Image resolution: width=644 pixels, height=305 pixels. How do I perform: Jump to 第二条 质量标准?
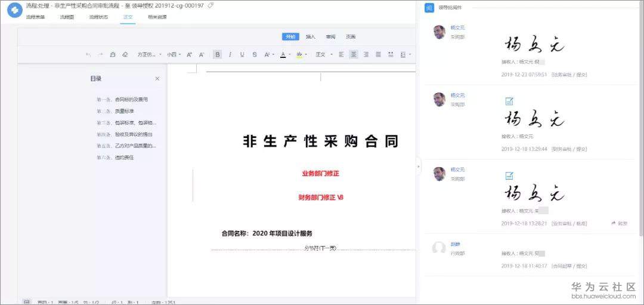[115, 111]
